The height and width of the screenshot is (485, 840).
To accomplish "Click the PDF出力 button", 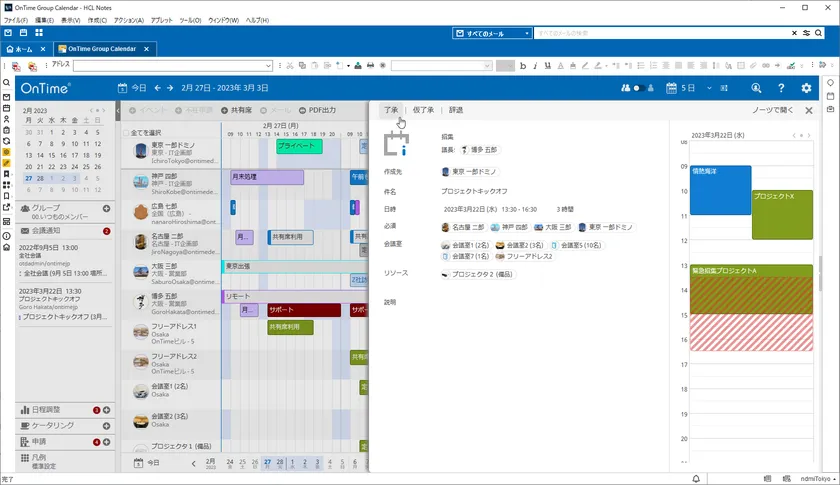I will point(318,110).
